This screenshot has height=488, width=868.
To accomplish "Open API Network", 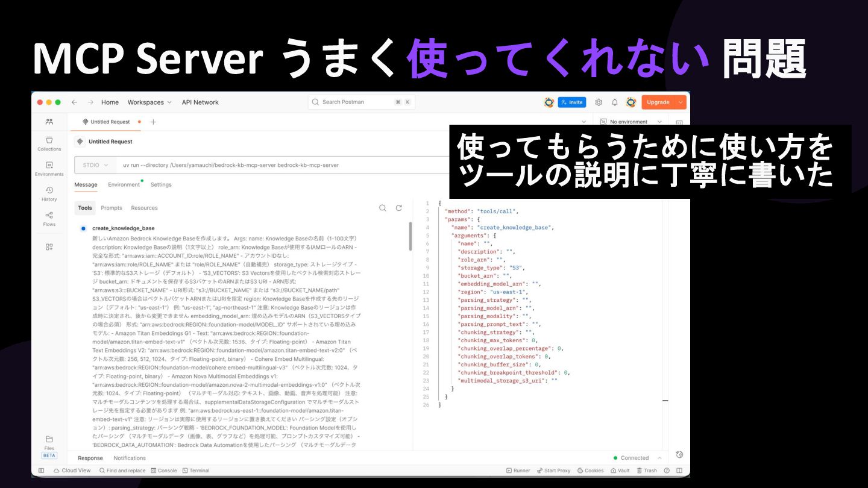I will point(200,102).
